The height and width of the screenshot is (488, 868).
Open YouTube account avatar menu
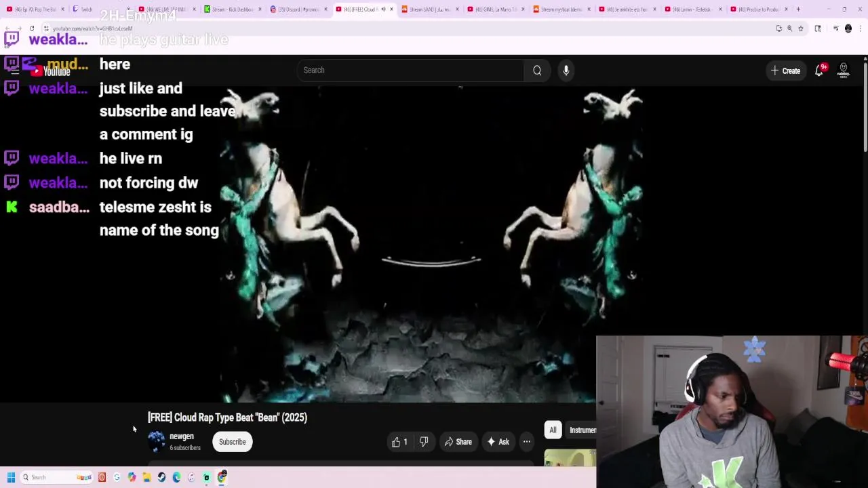tap(844, 70)
